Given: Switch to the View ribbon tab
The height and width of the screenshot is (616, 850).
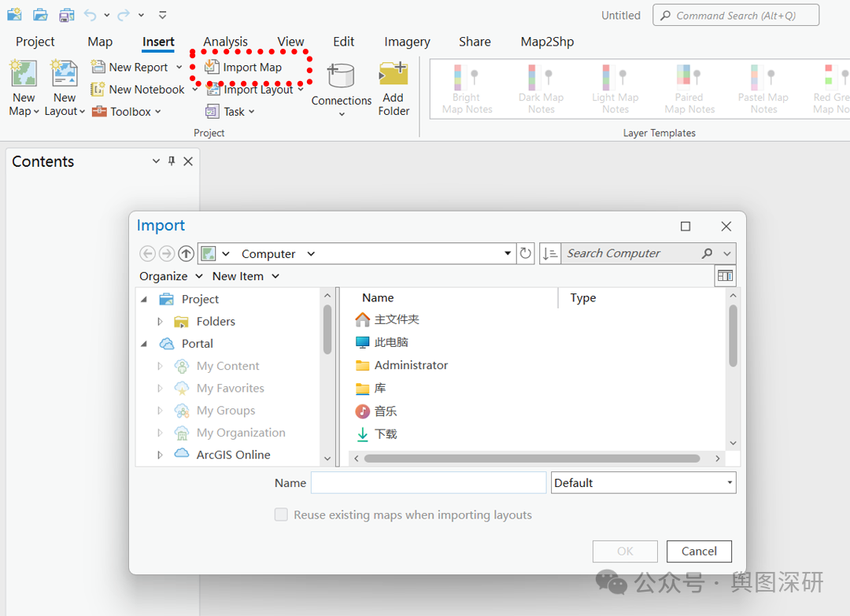Looking at the screenshot, I should tap(290, 42).
